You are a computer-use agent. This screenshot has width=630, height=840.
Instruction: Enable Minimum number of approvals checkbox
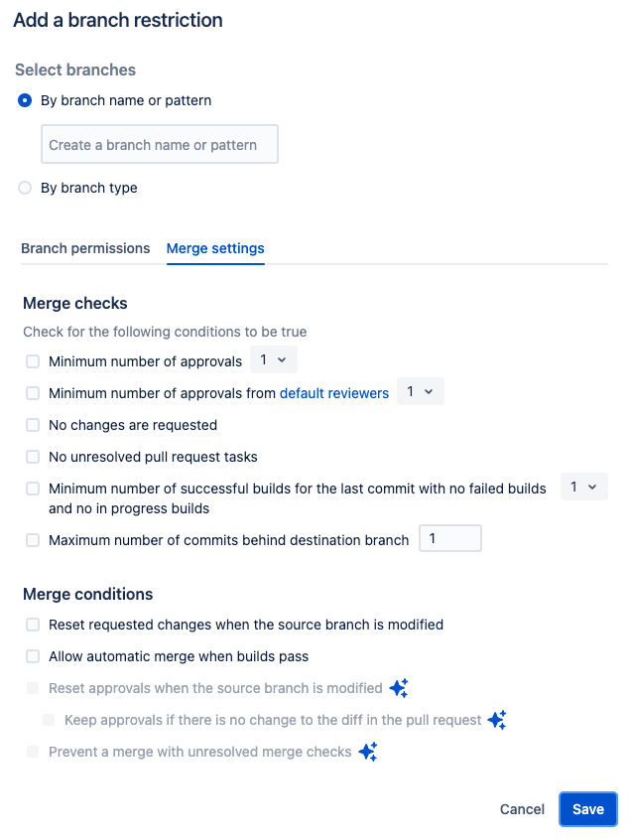[x=33, y=361]
